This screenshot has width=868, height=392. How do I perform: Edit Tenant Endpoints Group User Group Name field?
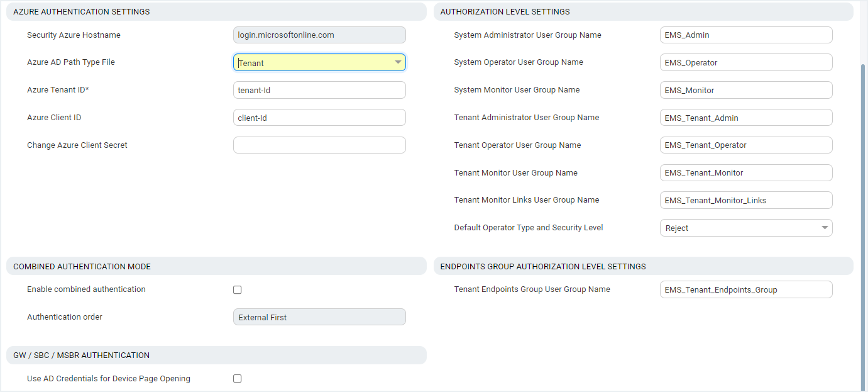tap(746, 289)
